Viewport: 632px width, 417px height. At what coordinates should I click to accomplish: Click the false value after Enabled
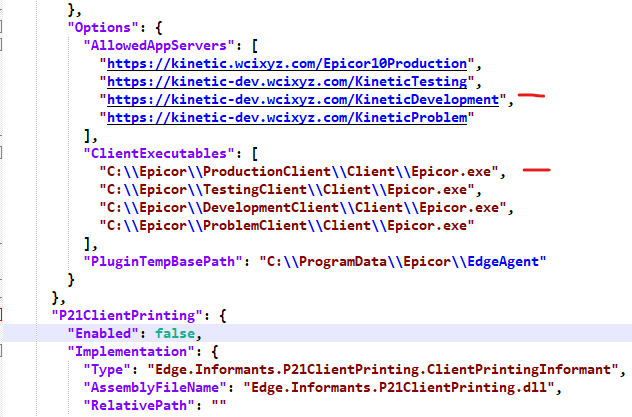coord(175,334)
